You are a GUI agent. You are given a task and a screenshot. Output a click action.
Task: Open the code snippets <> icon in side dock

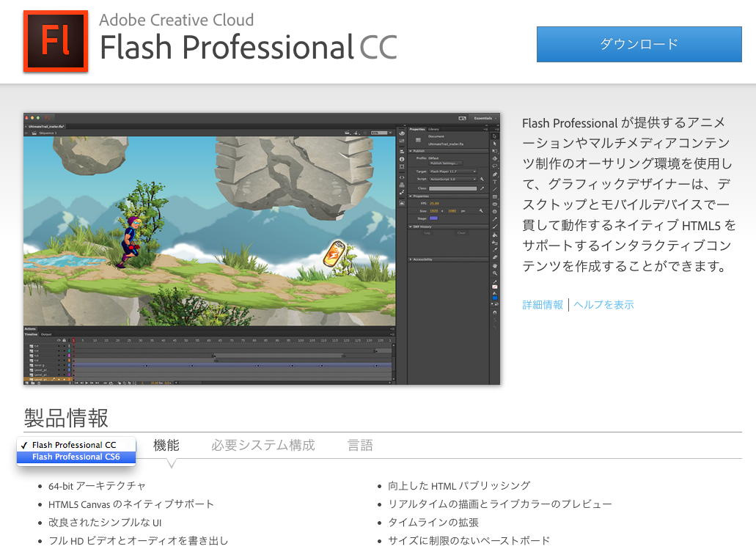402,177
